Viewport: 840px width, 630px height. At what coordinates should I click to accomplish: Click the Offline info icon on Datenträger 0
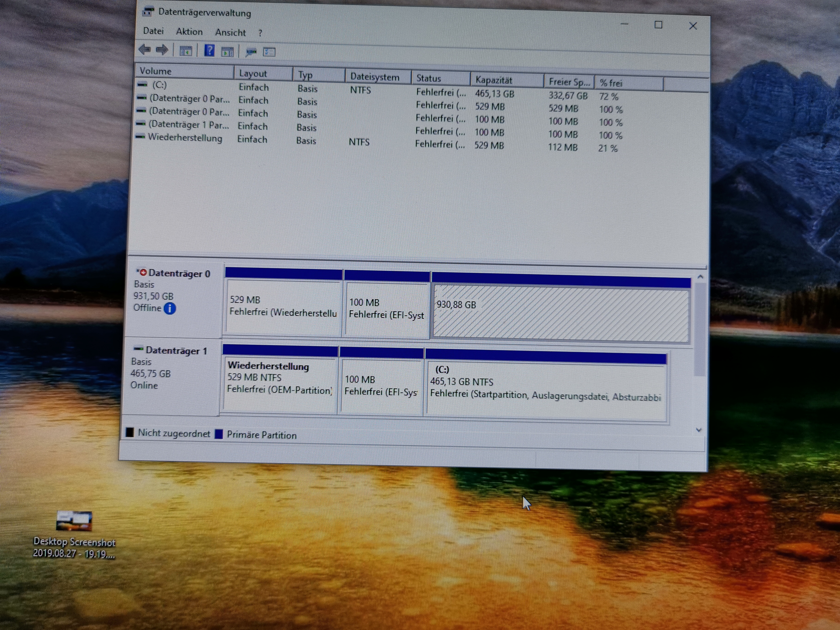tap(170, 308)
